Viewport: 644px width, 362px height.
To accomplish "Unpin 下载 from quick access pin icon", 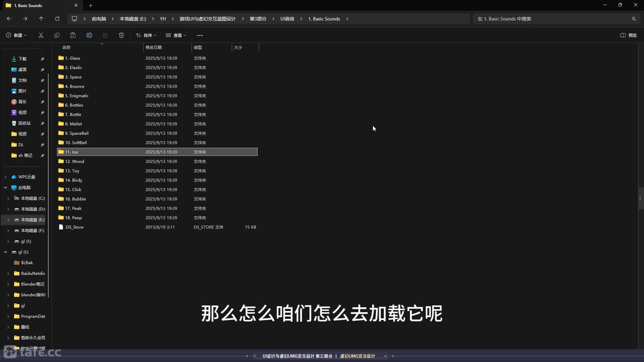I will (x=43, y=59).
